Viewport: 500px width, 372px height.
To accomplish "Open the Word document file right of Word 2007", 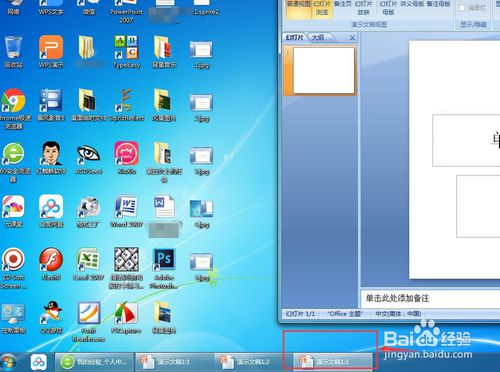I will [x=164, y=215].
